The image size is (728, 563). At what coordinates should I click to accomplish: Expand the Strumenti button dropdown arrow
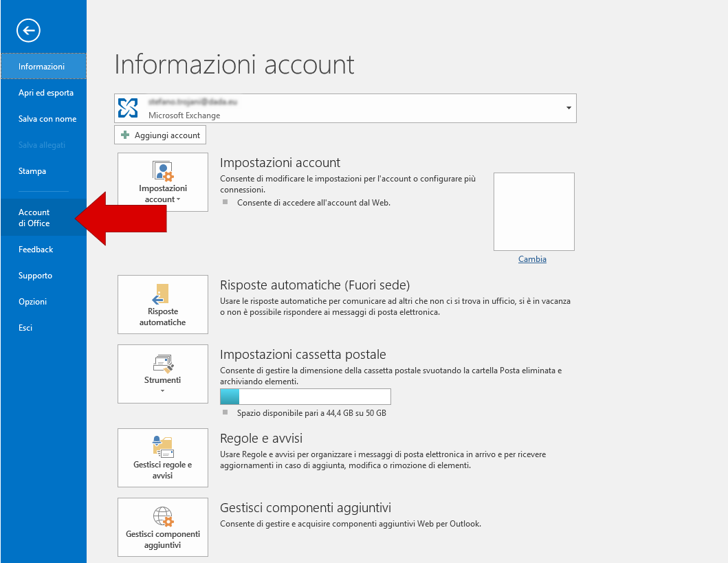pos(162,391)
